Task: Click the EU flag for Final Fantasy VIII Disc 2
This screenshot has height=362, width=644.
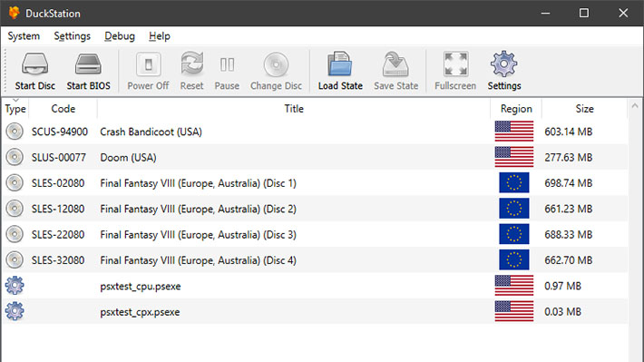Action: pos(514,209)
